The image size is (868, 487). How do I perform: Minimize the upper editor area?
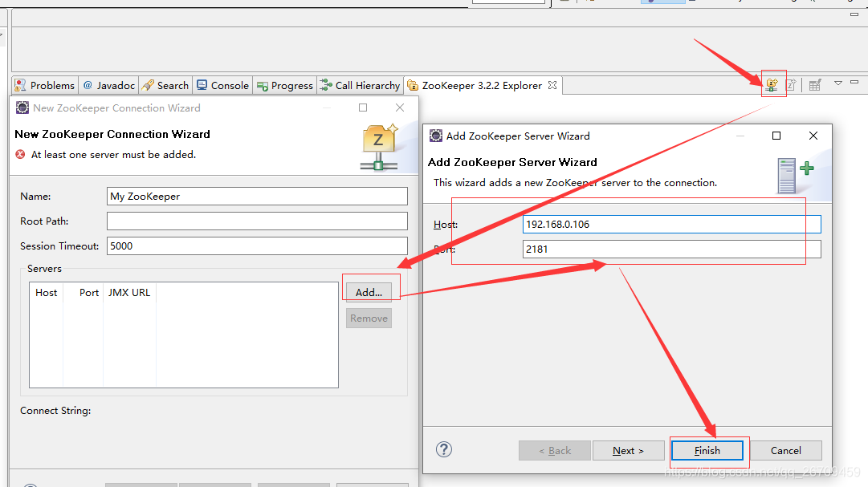click(x=854, y=14)
